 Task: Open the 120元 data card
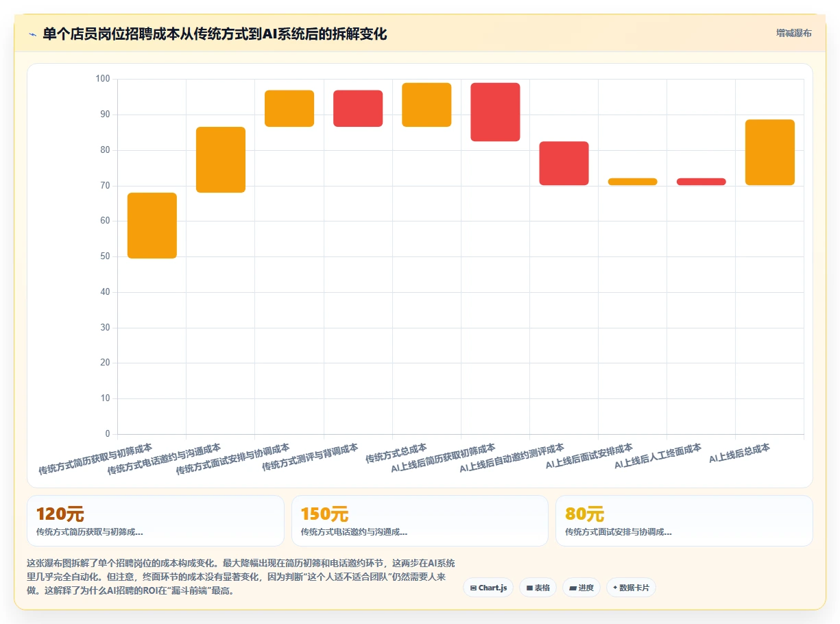[x=156, y=521]
